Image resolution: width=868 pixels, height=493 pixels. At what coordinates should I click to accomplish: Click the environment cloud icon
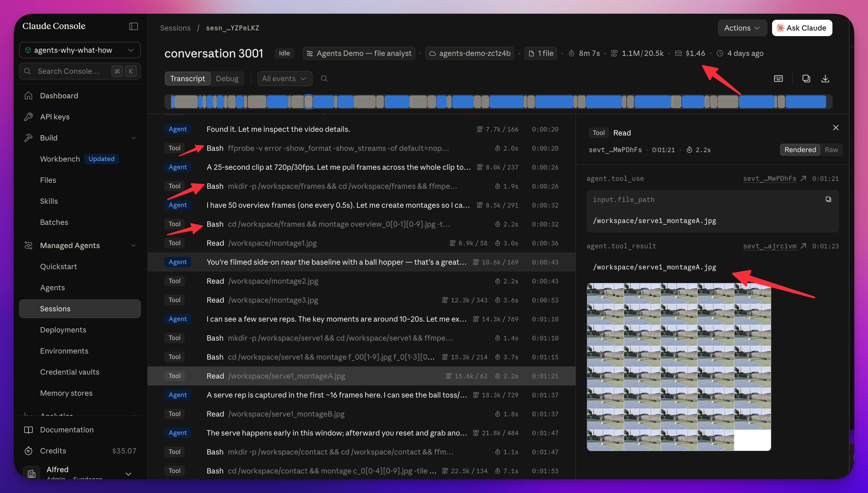(432, 53)
